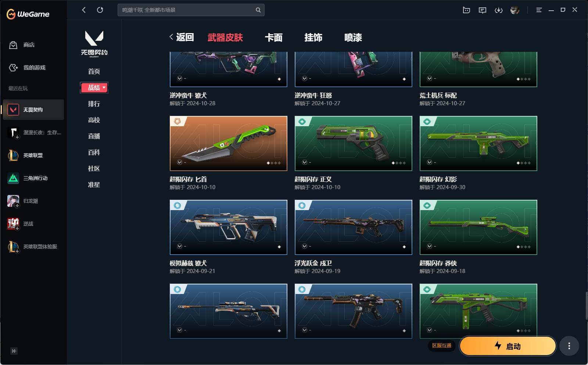Open 我的游戏 gamepad icon
The width and height of the screenshot is (588, 365).
pyautogui.click(x=13, y=68)
